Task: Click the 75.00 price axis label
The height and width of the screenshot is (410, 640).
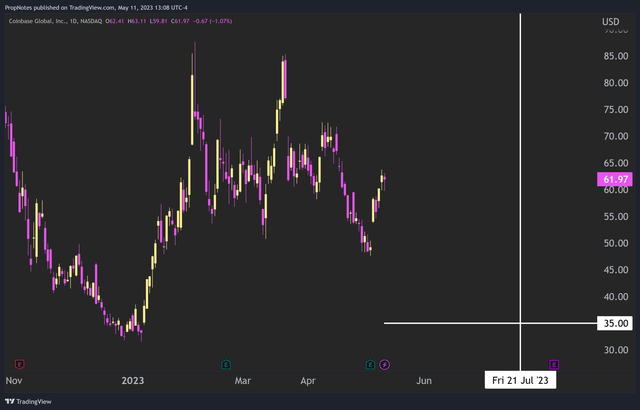Action: click(616, 109)
